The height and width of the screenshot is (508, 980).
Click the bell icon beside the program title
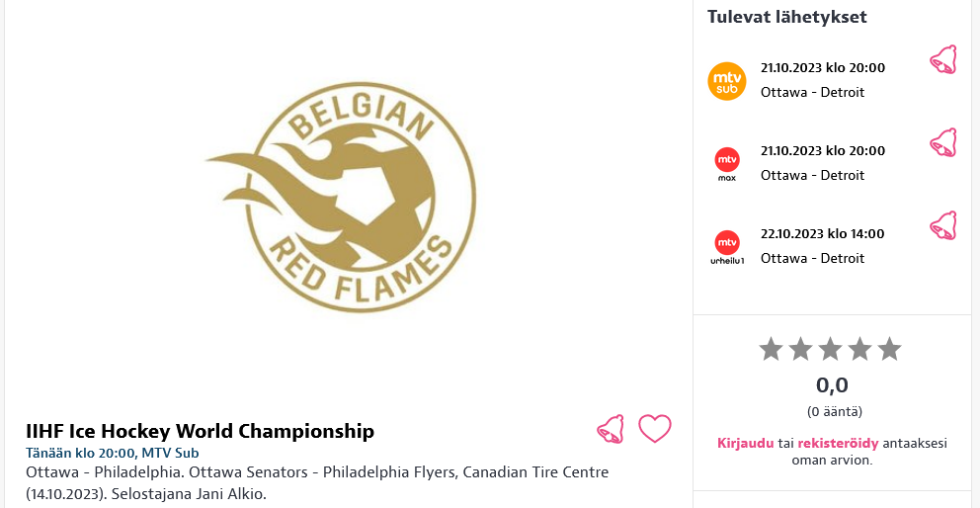pos(610,429)
